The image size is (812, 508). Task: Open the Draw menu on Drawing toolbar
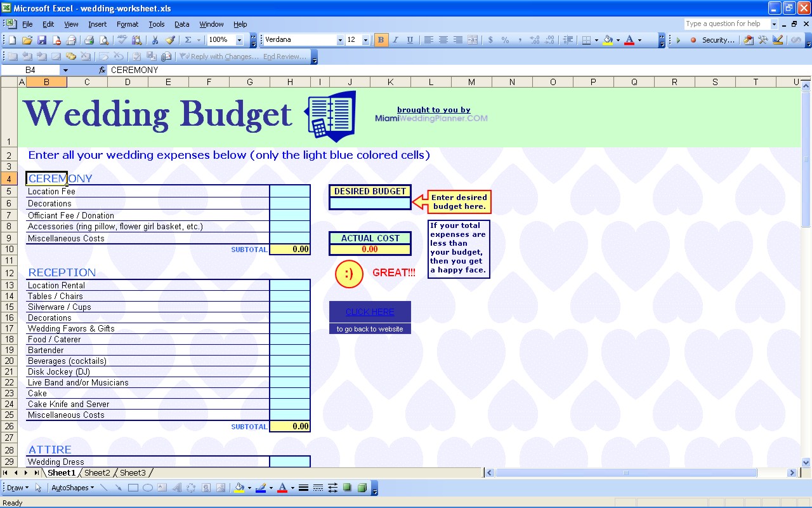(x=17, y=488)
